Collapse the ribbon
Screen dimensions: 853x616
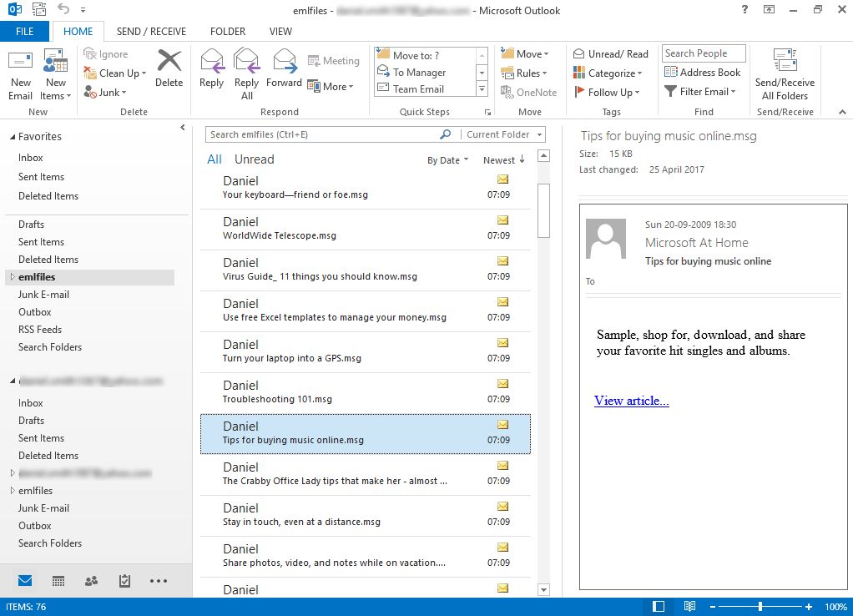point(842,112)
